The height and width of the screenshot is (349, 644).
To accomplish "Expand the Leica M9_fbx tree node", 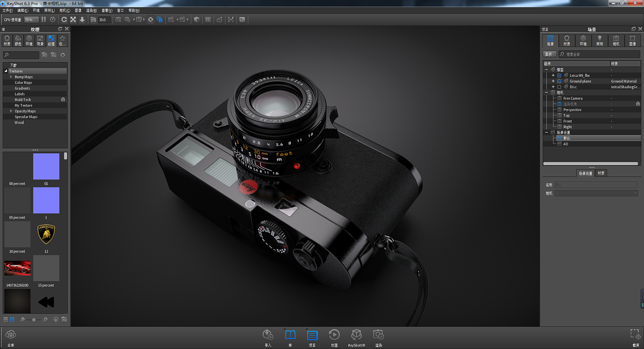I will (553, 76).
